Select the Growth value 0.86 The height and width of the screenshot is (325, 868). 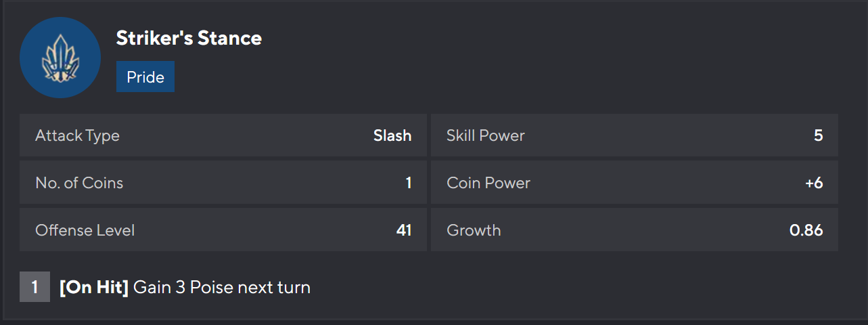pyautogui.click(x=806, y=230)
